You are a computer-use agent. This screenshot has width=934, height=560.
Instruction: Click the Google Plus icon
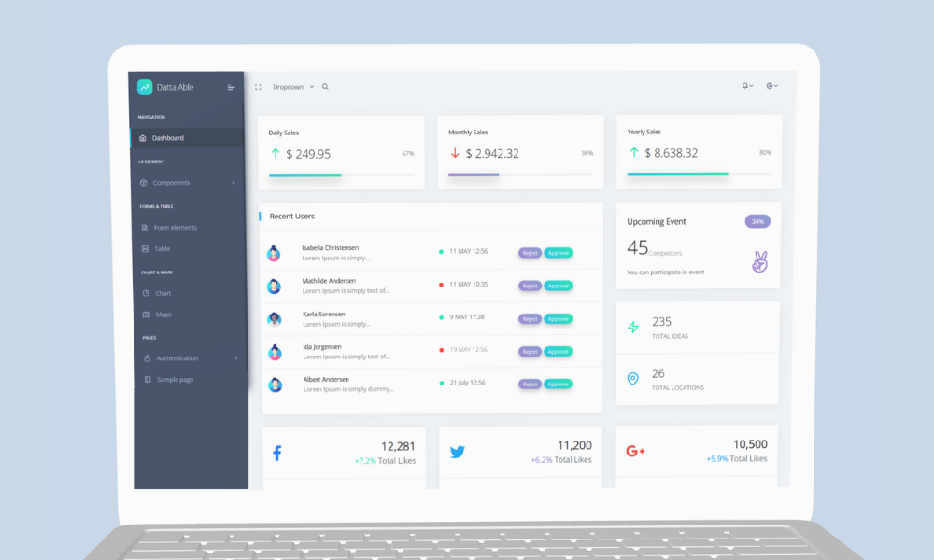pos(635,451)
